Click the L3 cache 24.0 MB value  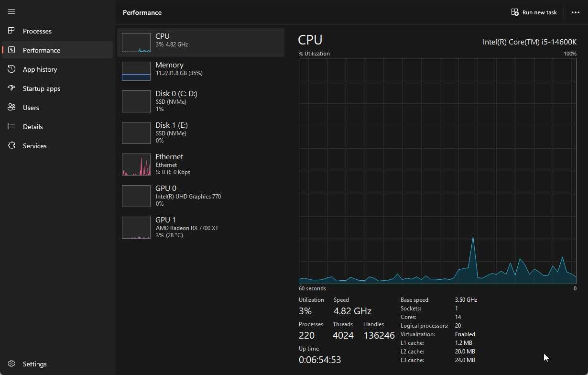coord(465,360)
